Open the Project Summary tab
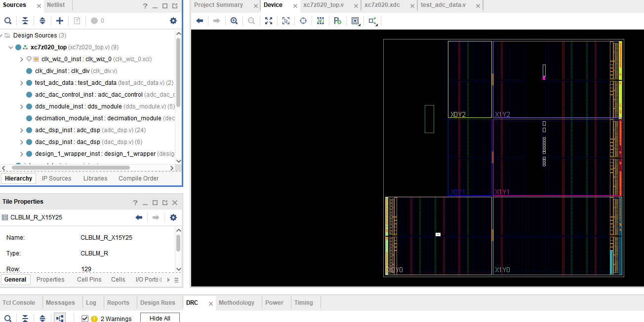 [218, 5]
